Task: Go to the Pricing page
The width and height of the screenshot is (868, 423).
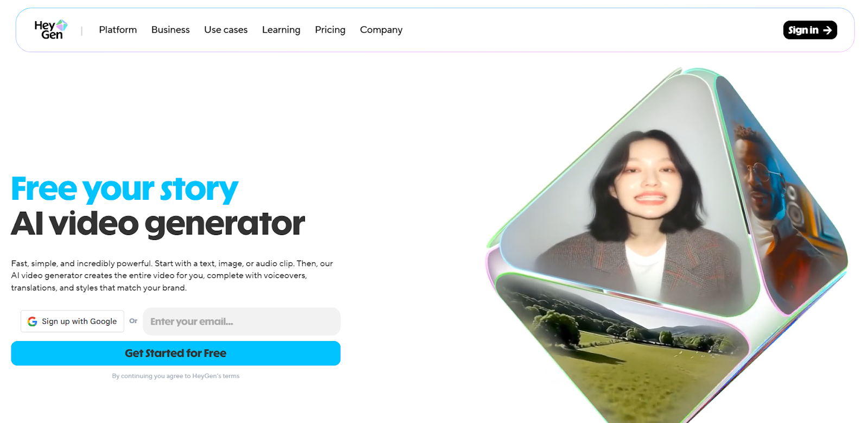Action: pos(330,30)
